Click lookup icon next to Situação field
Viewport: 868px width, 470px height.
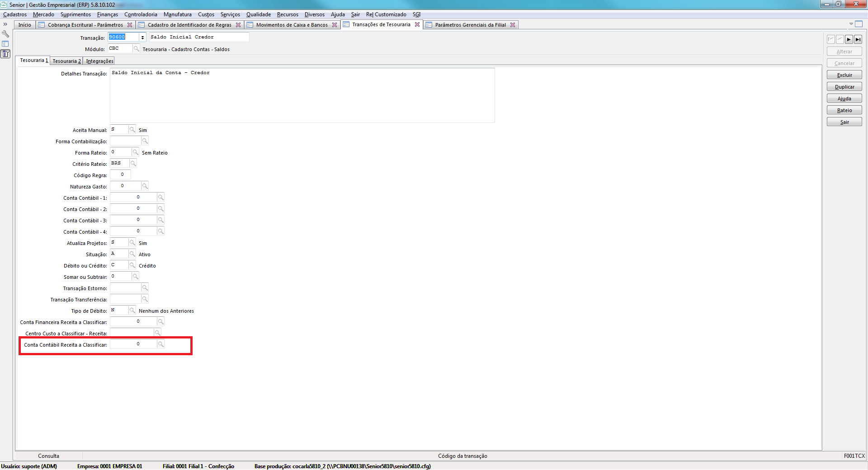point(132,254)
